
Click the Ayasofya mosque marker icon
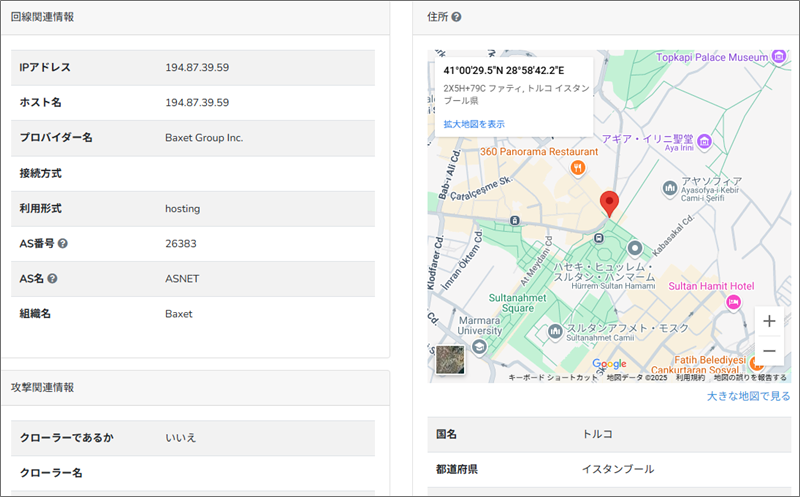click(670, 188)
